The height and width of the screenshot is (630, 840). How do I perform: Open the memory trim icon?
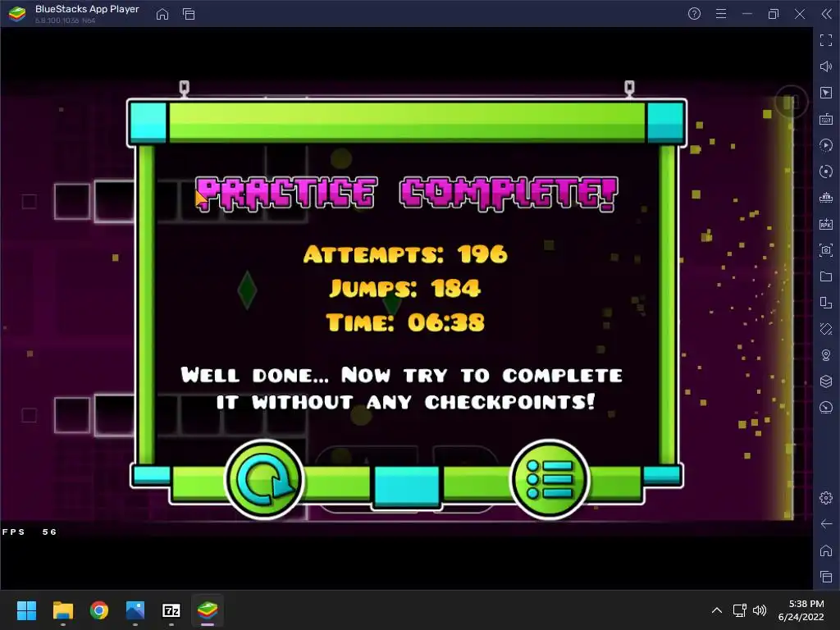tap(826, 198)
